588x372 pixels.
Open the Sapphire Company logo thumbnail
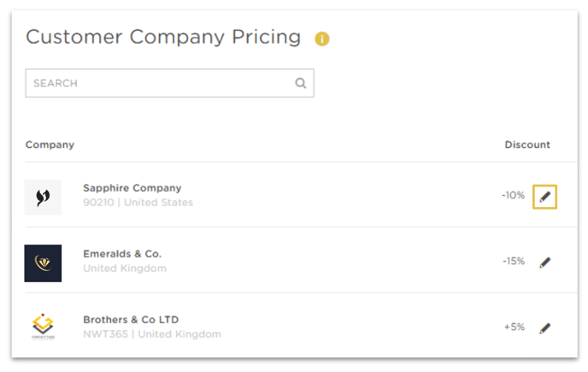point(43,197)
